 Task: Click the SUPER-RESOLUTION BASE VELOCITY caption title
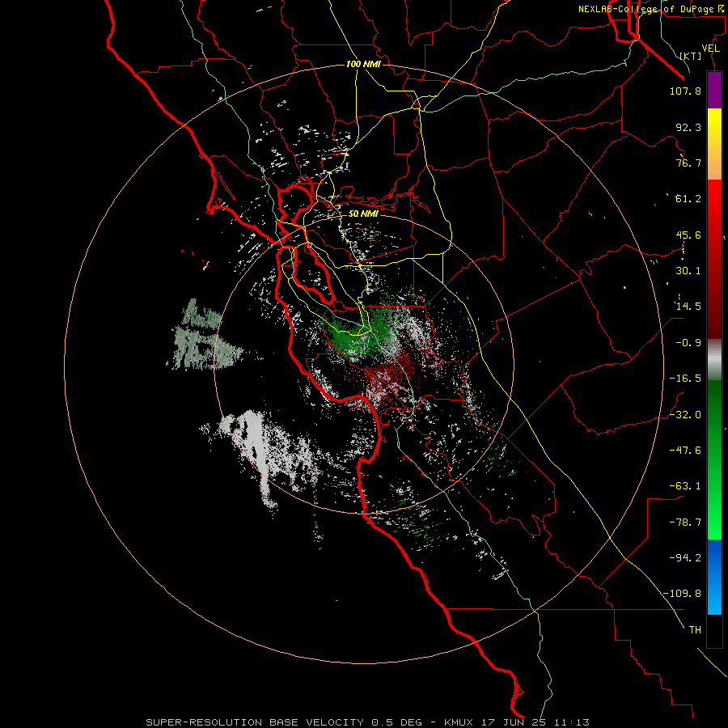click(x=255, y=722)
